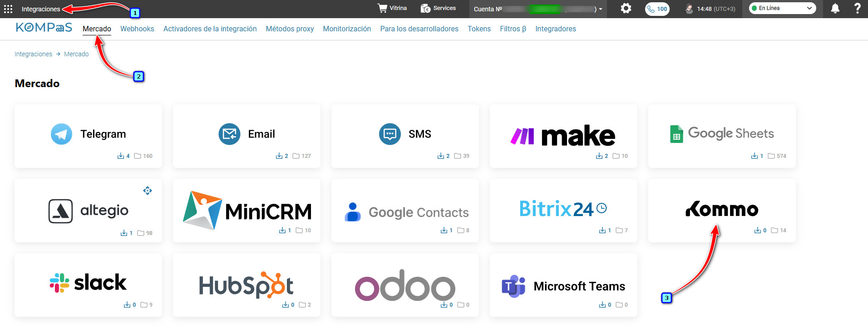Open the odoo integration card
This screenshot has height=329, width=868.
click(405, 285)
